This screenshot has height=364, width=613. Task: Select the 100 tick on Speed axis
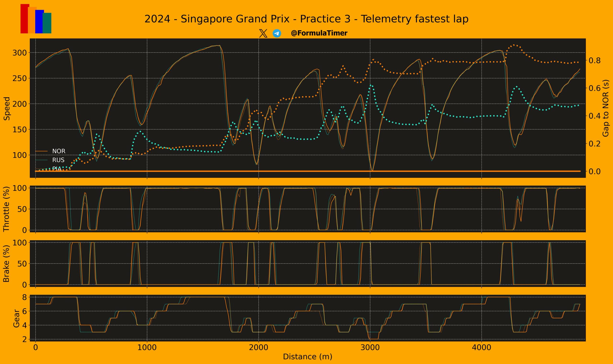19,155
